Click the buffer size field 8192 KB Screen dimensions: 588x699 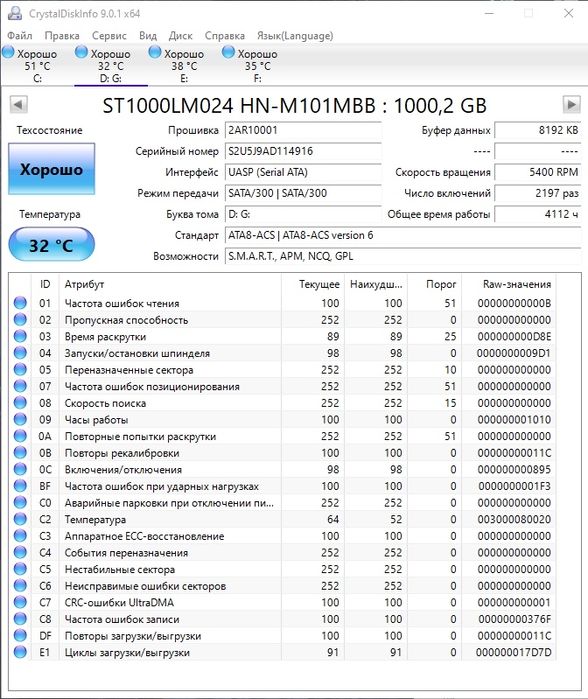[x=538, y=130]
